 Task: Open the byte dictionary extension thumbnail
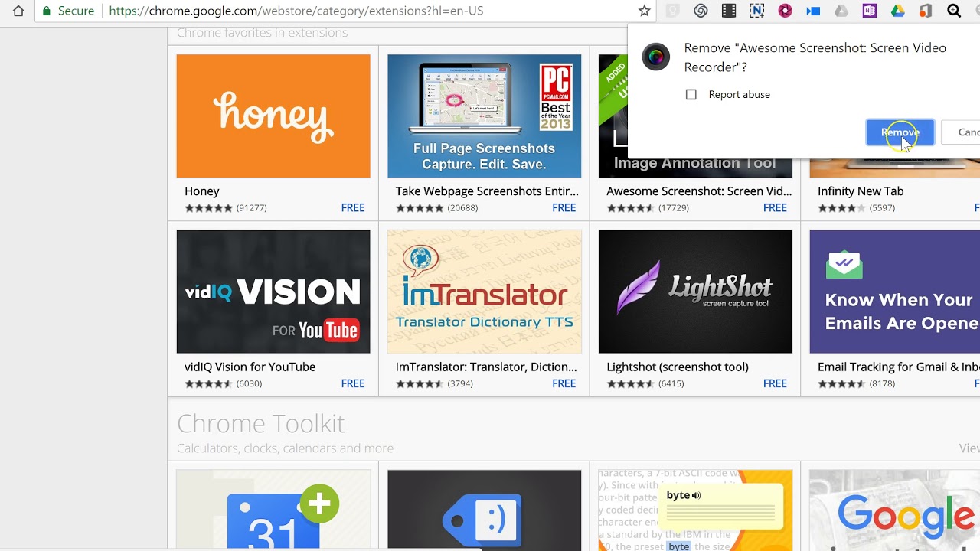point(695,510)
